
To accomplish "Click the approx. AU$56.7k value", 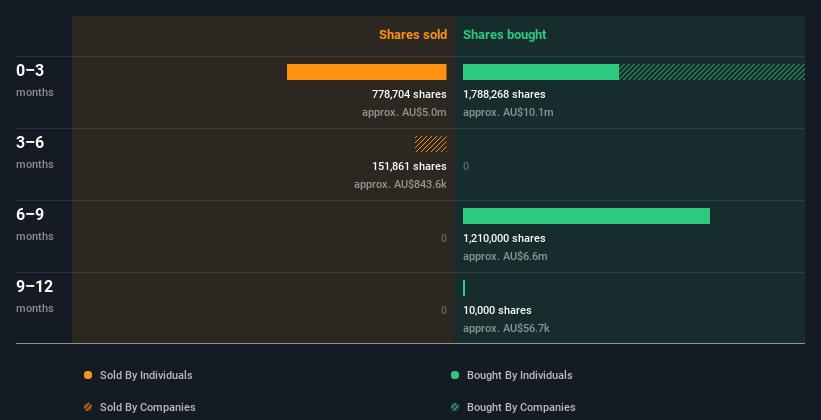I will click(x=506, y=329).
